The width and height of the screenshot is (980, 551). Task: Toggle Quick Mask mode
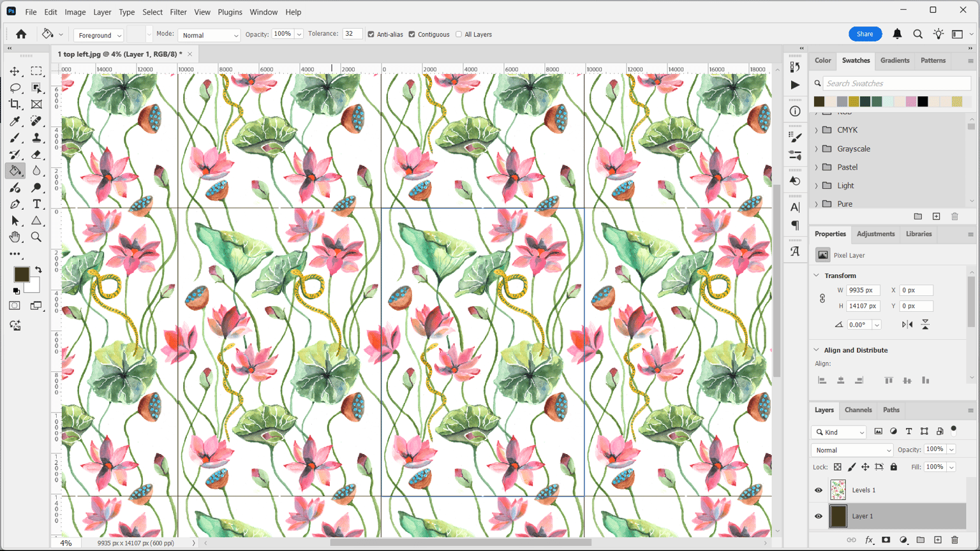[15, 306]
